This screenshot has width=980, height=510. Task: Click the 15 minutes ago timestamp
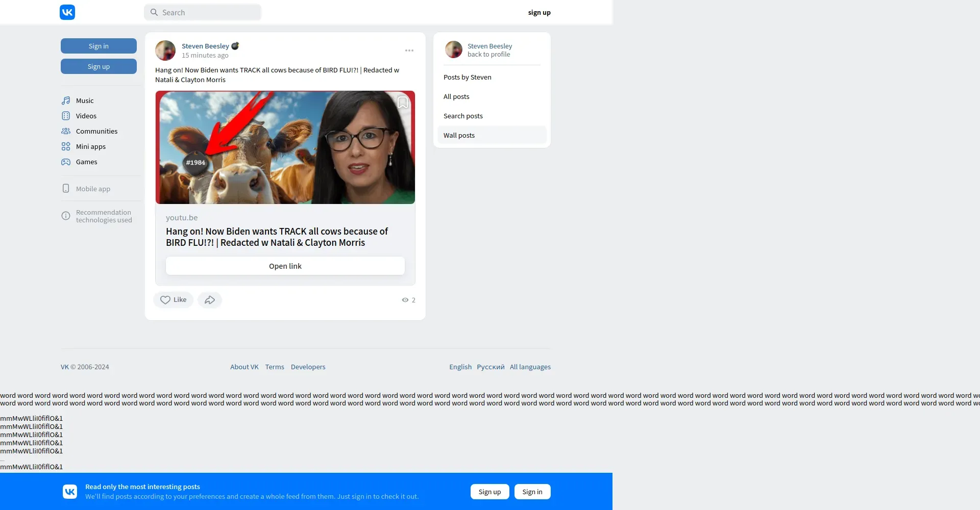tap(205, 55)
